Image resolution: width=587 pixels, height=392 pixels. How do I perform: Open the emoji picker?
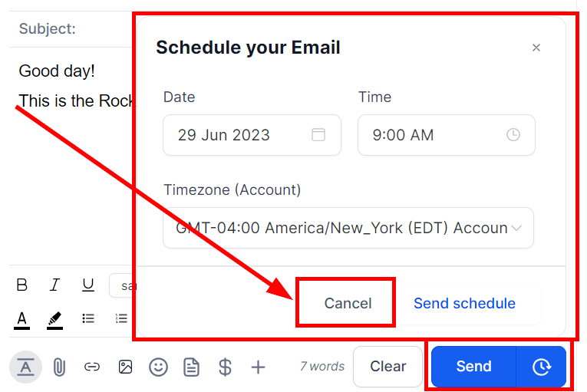(158, 367)
